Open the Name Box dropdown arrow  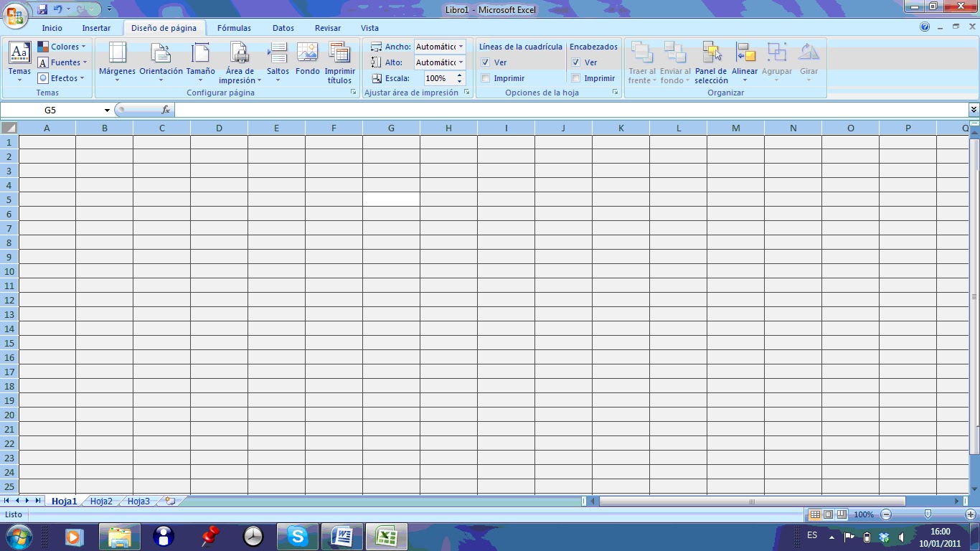[107, 110]
